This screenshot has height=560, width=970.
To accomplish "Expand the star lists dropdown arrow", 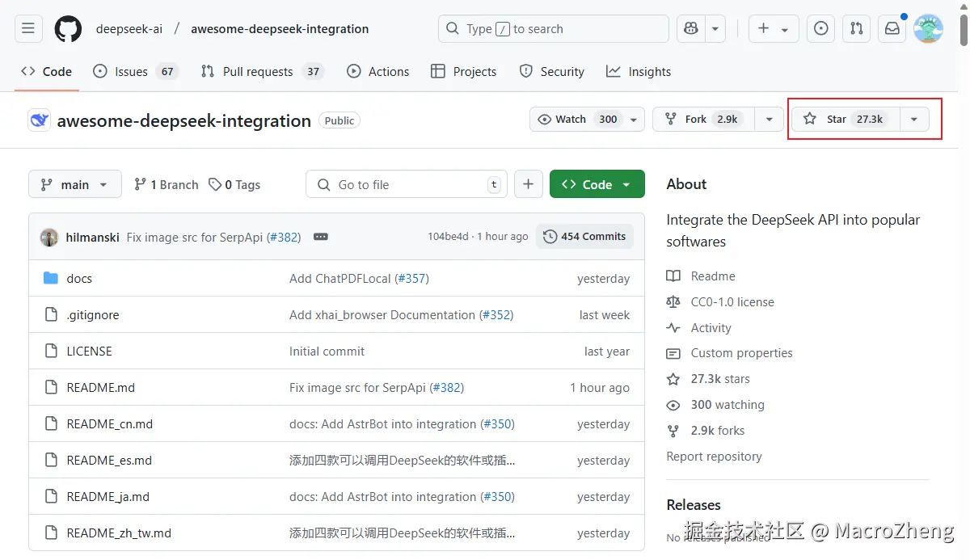I will 913,119.
